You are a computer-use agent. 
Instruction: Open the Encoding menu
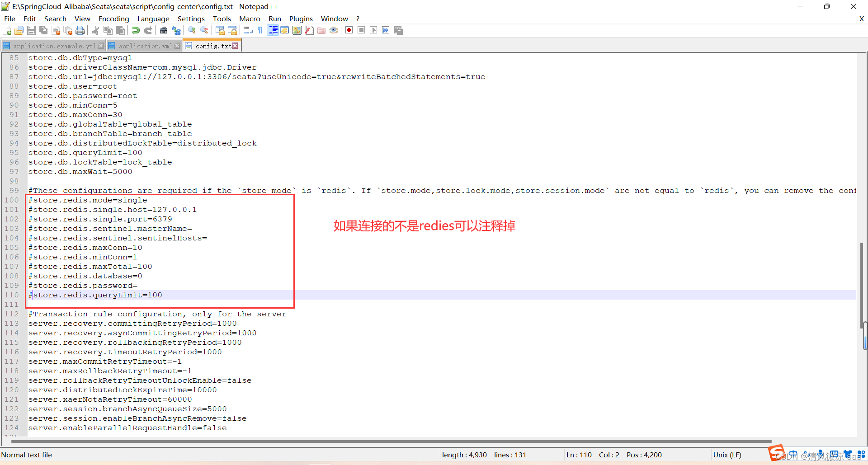tap(114, 19)
